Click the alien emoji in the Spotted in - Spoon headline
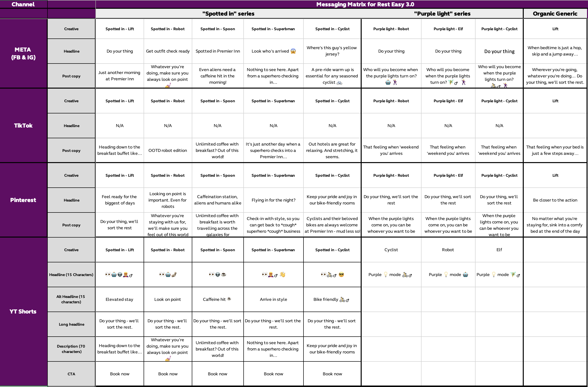 click(217, 275)
